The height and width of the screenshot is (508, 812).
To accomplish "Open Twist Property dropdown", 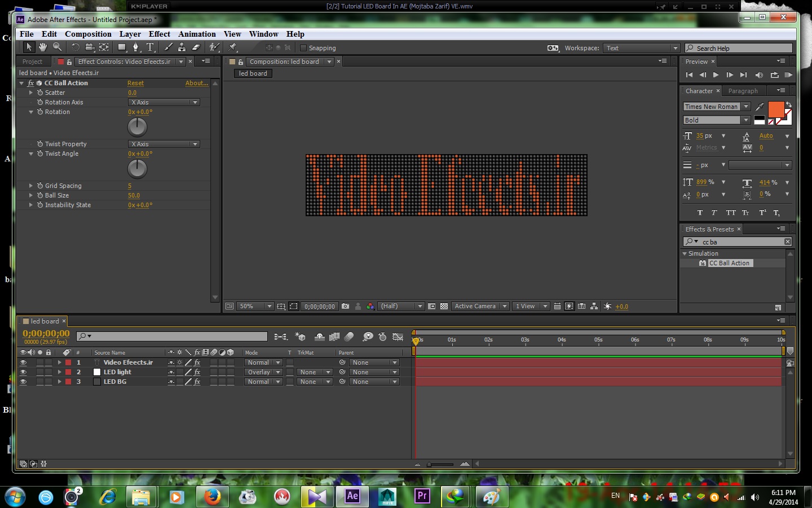I will pyautogui.click(x=164, y=144).
